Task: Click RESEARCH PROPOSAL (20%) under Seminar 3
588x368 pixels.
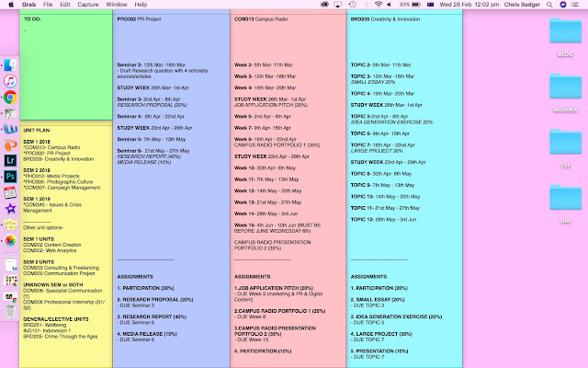Action: pos(153,105)
